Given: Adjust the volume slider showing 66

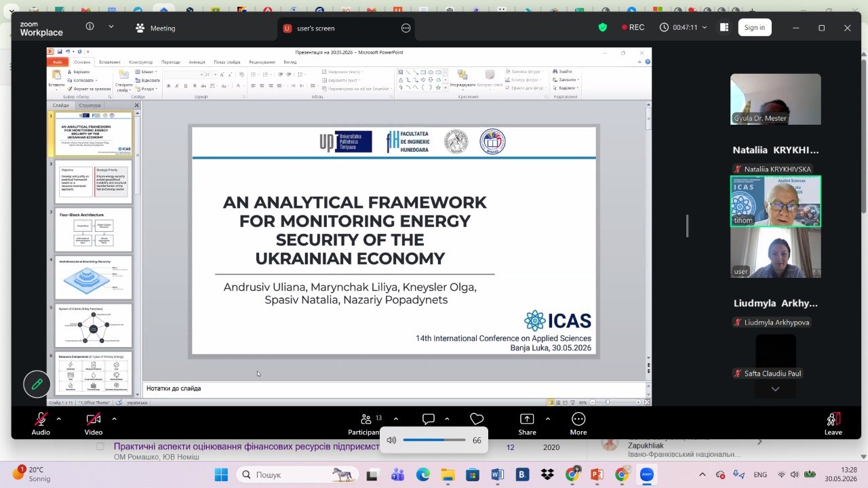Looking at the screenshot, I should 434,441.
